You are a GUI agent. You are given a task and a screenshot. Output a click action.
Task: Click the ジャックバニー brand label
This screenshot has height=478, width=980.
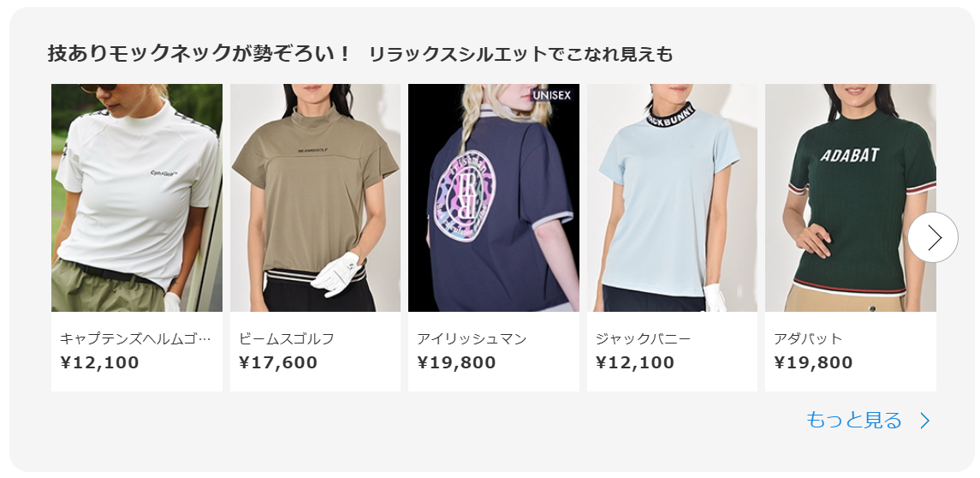coord(643,339)
